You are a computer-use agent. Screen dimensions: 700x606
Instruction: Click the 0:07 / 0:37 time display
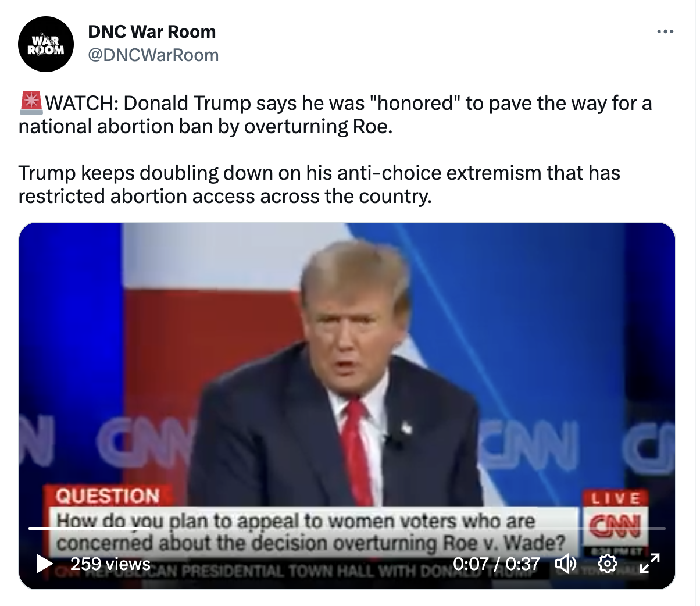pos(496,564)
